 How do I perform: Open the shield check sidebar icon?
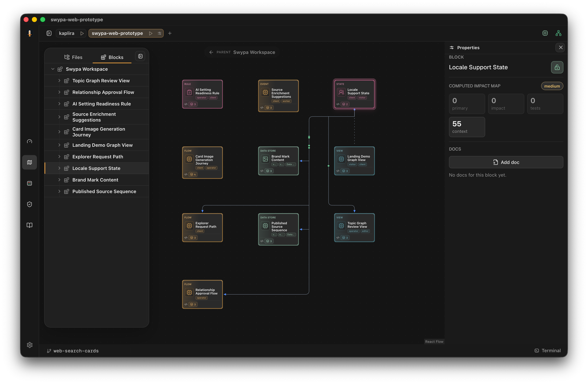tap(29, 204)
